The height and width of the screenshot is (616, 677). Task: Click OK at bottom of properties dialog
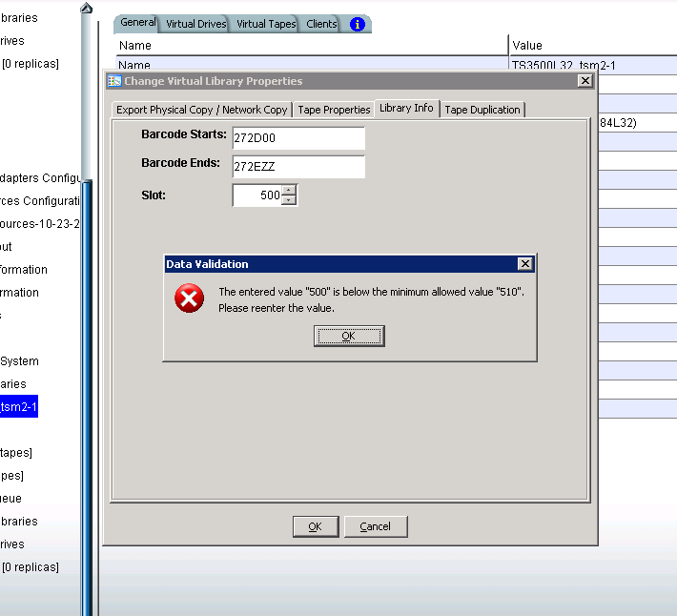[315, 526]
